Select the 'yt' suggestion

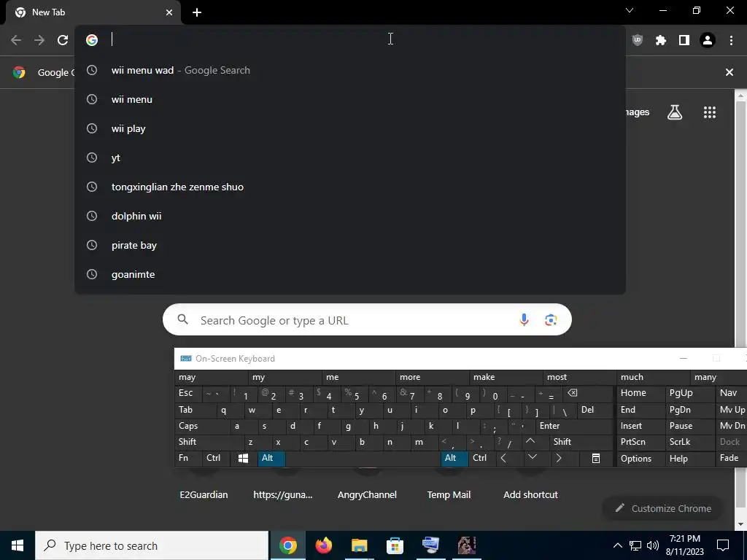pyautogui.click(x=350, y=157)
